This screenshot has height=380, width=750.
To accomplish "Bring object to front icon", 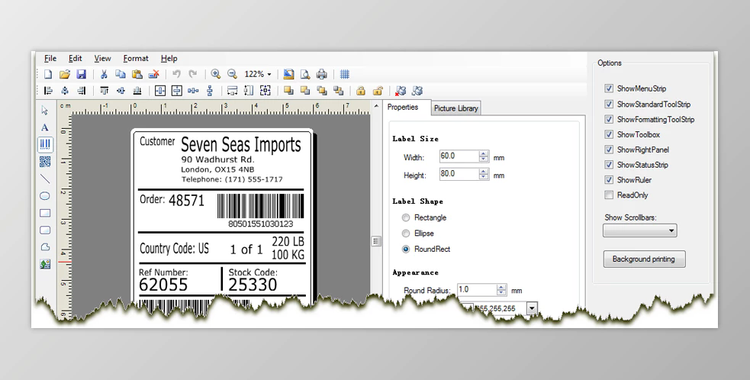I will (x=288, y=90).
